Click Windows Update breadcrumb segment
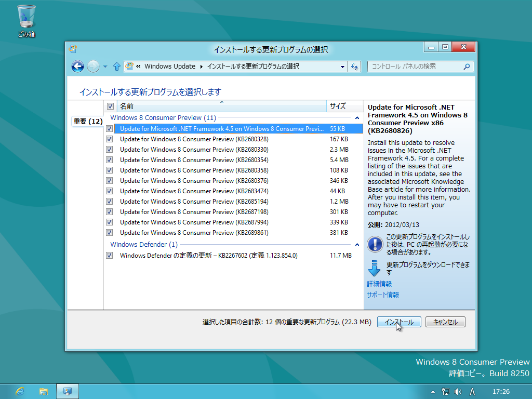This screenshot has height=399, width=532. 170,66
